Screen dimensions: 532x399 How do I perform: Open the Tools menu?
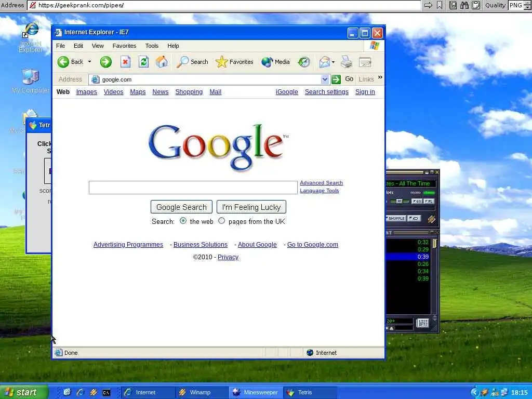152,46
